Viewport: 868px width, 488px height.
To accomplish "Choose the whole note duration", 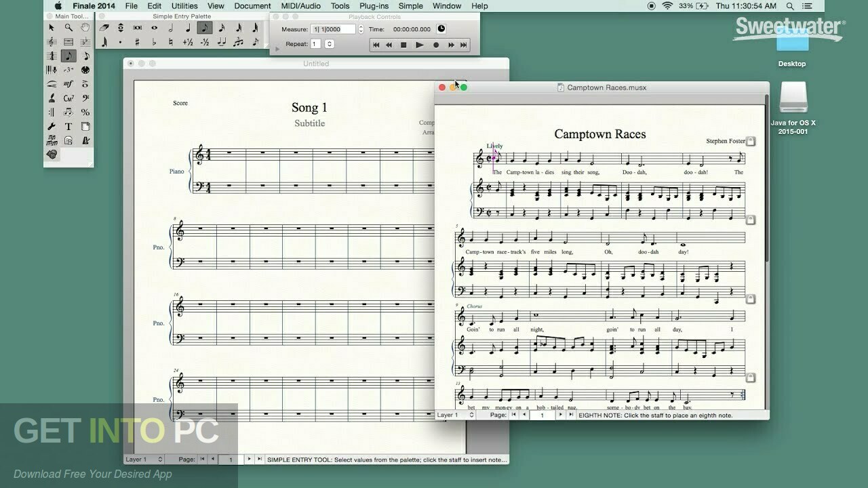I will click(155, 28).
